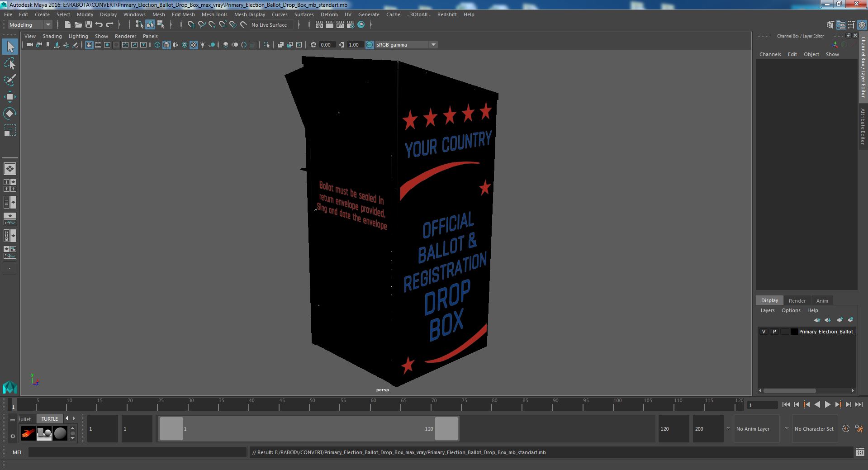Activate the Rotate tool
This screenshot has height=470, width=868.
click(x=10, y=113)
